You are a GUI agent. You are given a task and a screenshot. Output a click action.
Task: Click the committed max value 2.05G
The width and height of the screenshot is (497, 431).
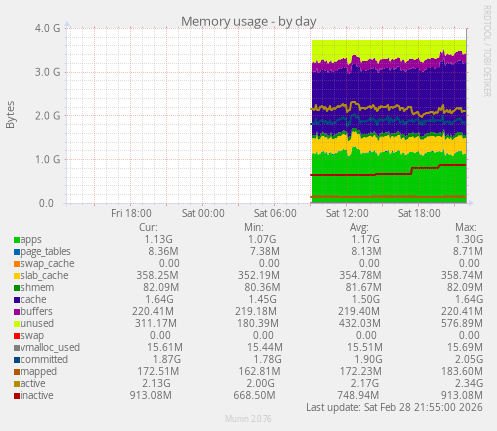(469, 359)
